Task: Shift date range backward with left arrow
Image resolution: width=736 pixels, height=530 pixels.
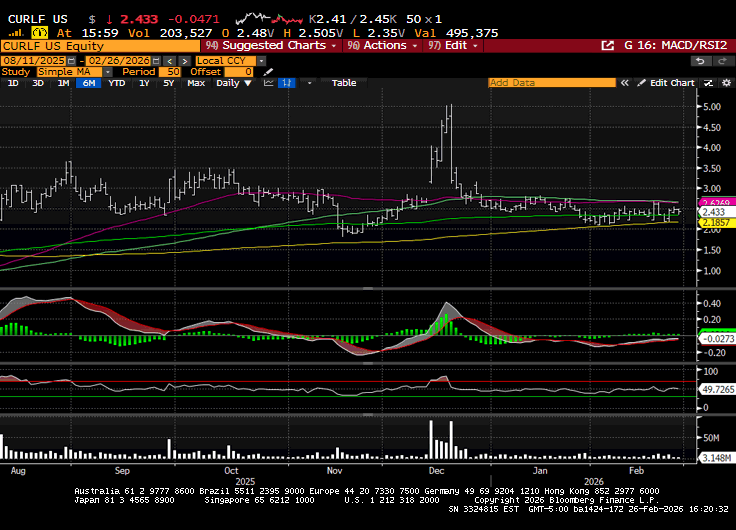Action: (170, 61)
